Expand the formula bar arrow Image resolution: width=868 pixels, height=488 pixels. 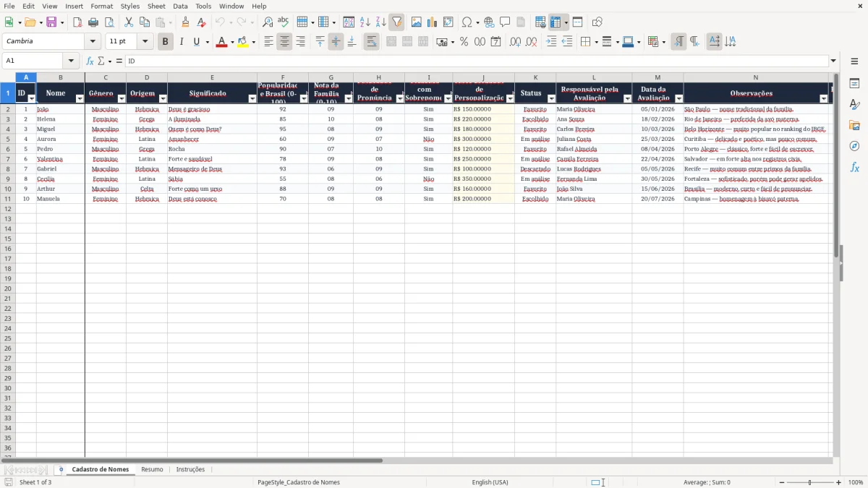tap(833, 61)
